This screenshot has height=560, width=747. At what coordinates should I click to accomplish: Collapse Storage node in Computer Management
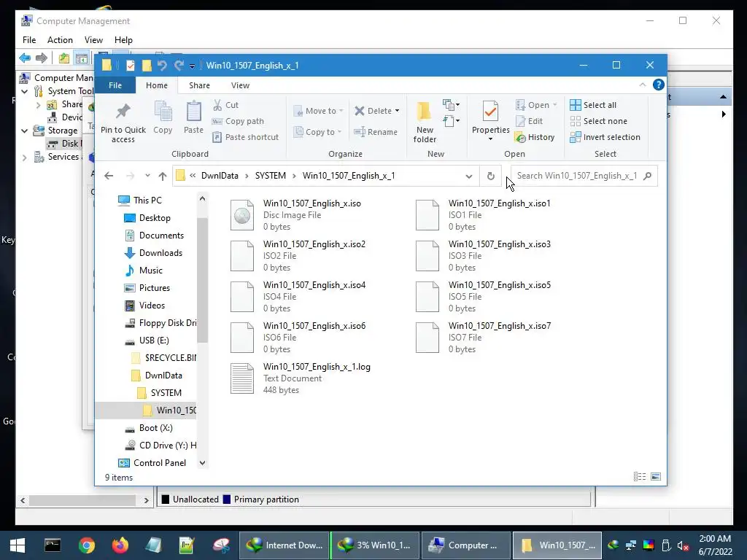[24, 130]
